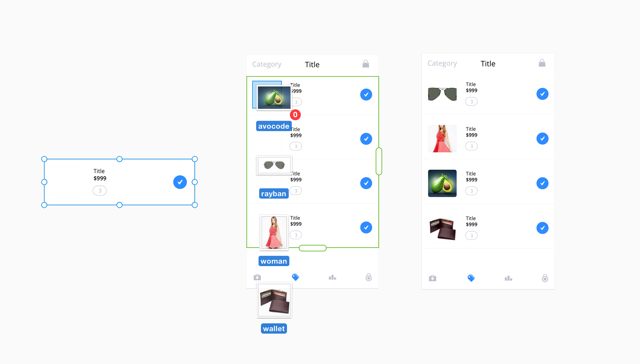Toggle the checkmark for the avocado item on right
Image resolution: width=640 pixels, height=364 pixels.
click(542, 183)
